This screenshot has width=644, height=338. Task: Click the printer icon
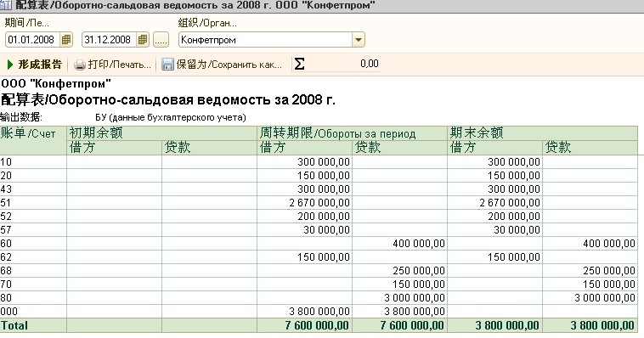[79, 65]
